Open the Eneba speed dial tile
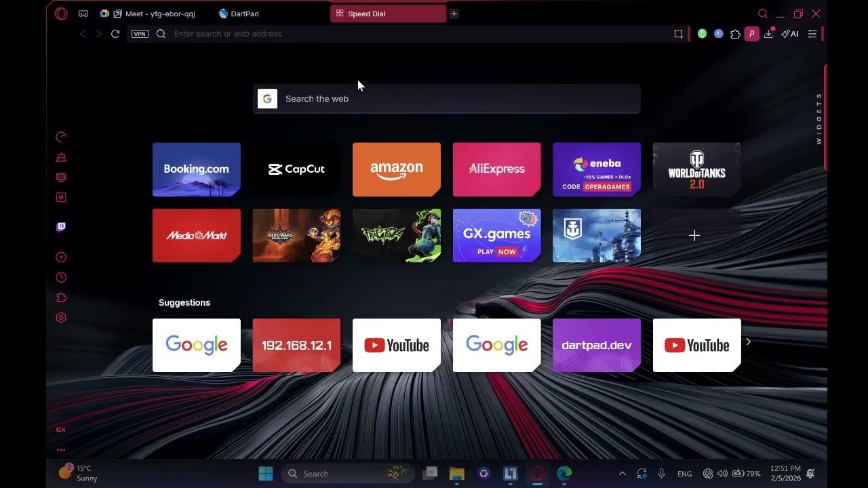Viewport: 868px width, 488px height. pos(597,169)
